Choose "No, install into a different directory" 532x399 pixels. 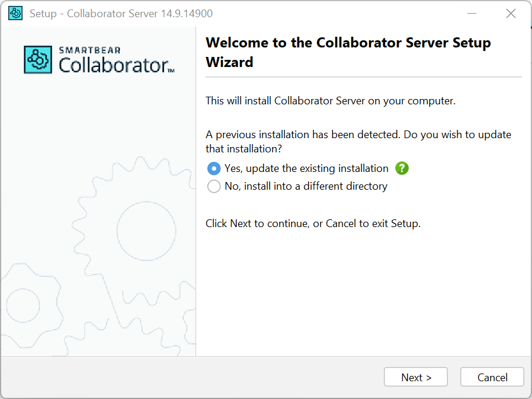pos(213,186)
